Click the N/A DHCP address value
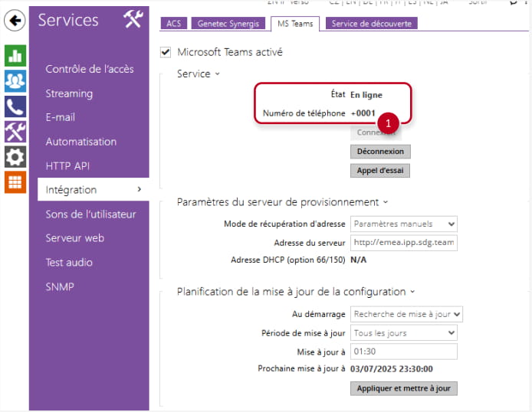The width and height of the screenshot is (532, 412). tap(358, 260)
